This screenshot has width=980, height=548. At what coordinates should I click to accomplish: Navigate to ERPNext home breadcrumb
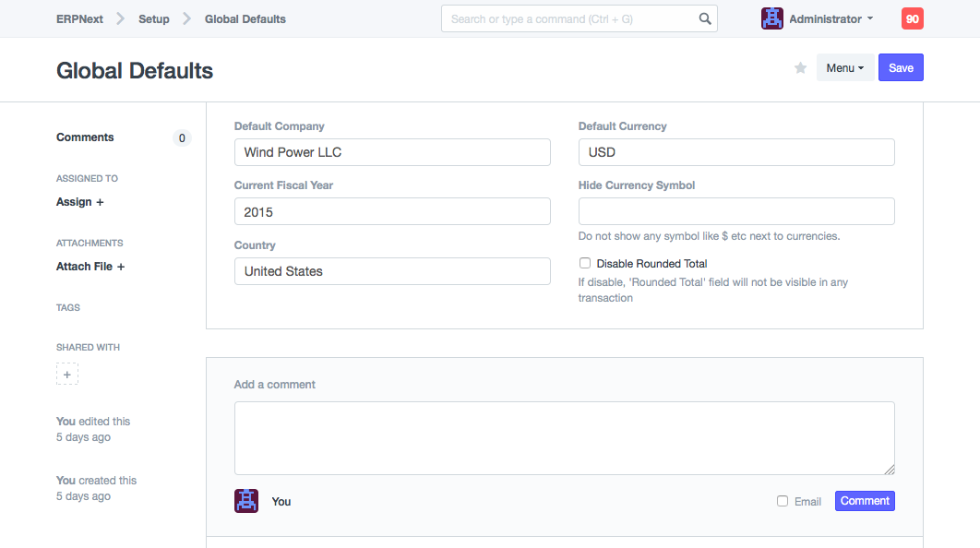(x=79, y=18)
